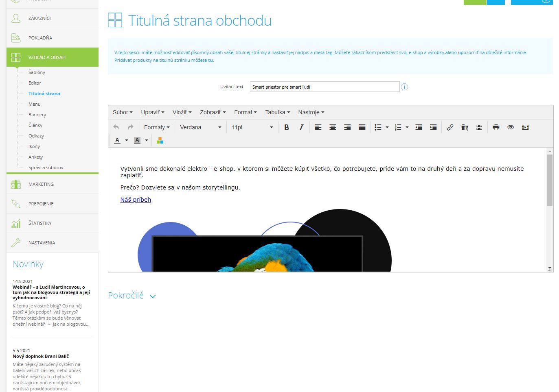Open the Vložiť menu
This screenshot has width=559, height=392.
click(182, 112)
